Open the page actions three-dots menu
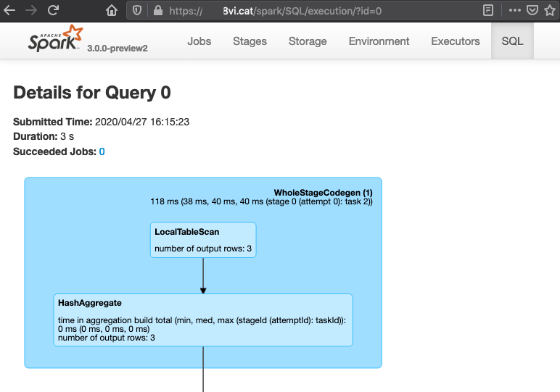560x392 pixels. tap(514, 10)
